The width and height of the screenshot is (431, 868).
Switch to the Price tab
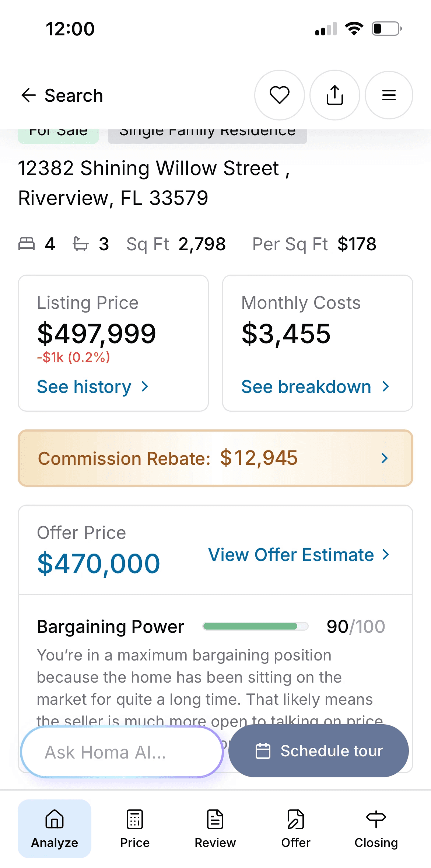tap(135, 828)
